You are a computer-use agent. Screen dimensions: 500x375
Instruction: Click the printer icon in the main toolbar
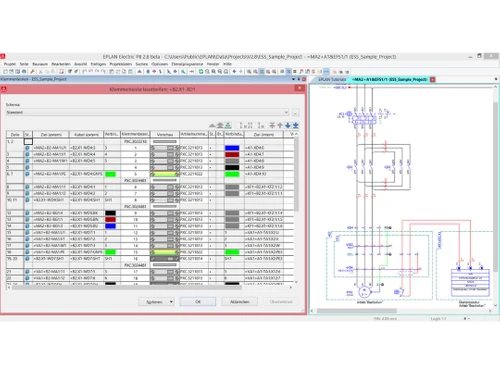pos(24,71)
